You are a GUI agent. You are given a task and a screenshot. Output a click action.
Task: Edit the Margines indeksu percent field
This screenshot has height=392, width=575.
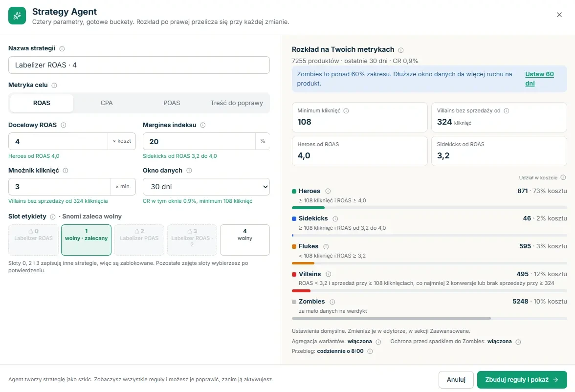tap(199, 142)
